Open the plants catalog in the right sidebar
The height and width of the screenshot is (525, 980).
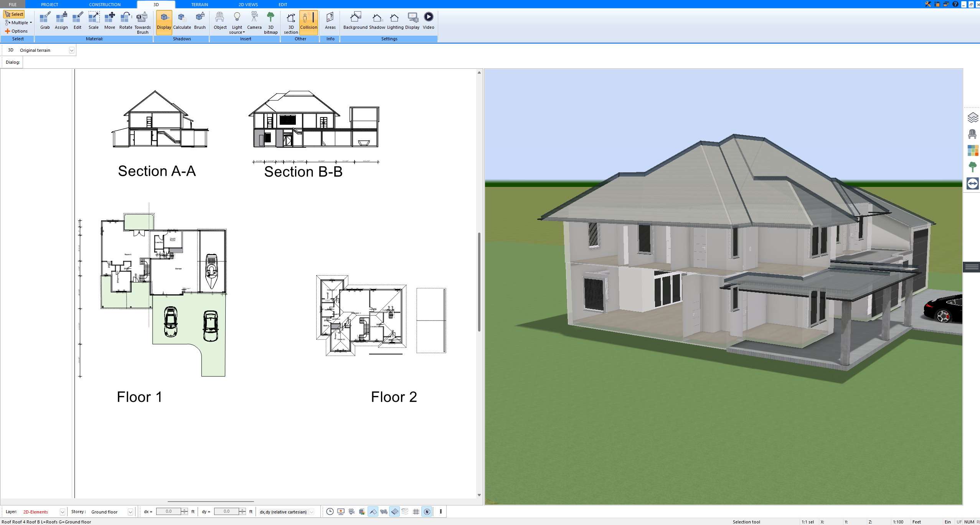(973, 167)
